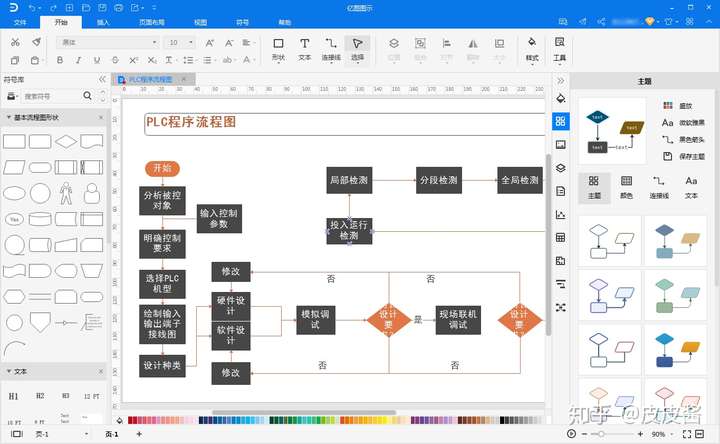
Task: Select the 主题 sub-tab in theme panel
Action: 594,187
